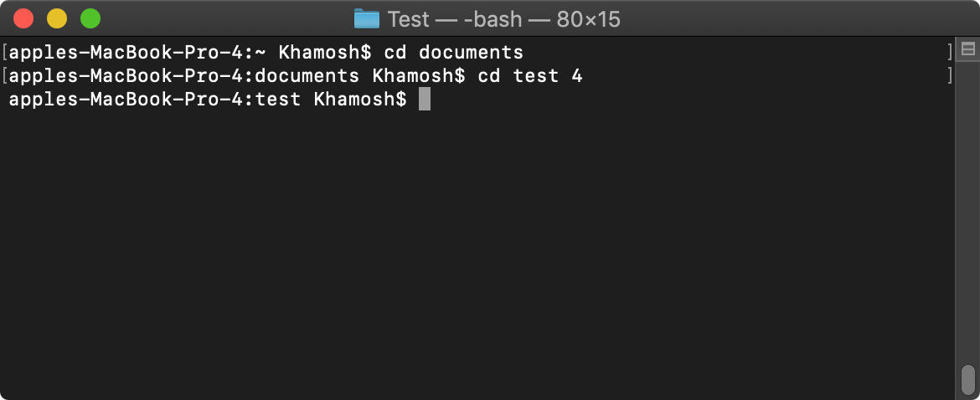Click the scrollbar thumb in the terminal
The height and width of the screenshot is (400, 980).
pos(967,378)
